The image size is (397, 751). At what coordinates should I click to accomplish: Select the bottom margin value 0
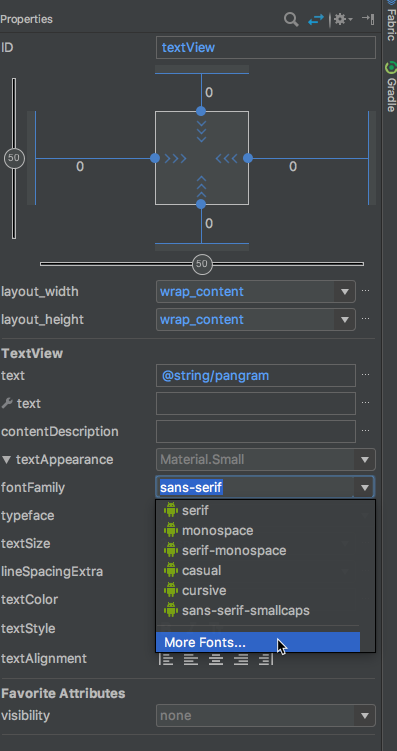click(209, 224)
